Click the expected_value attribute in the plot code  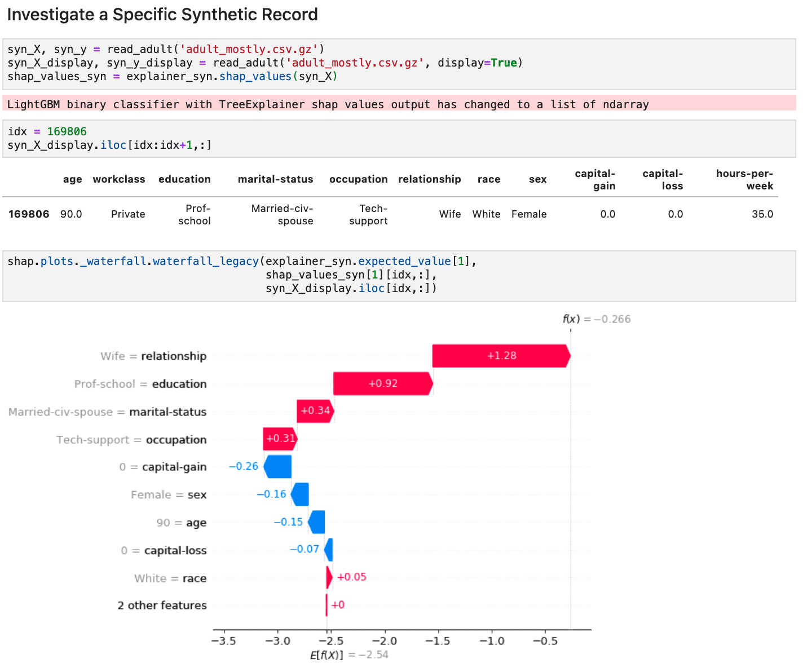tap(404, 261)
